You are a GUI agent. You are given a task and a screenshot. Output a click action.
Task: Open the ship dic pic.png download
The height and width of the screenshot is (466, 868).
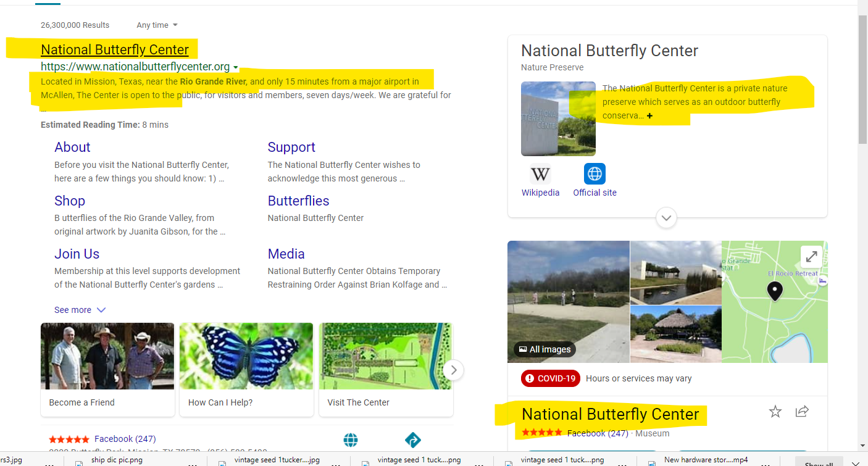point(117,460)
